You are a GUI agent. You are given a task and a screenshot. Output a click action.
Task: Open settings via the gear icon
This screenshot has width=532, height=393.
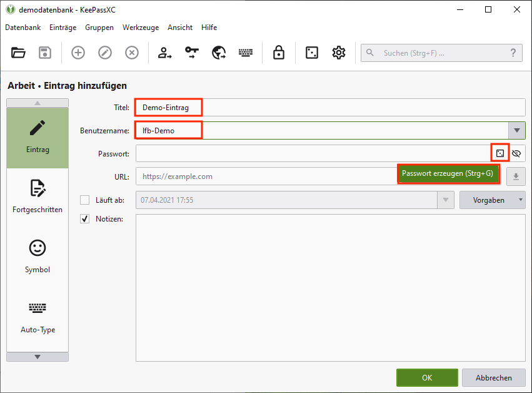pyautogui.click(x=339, y=53)
